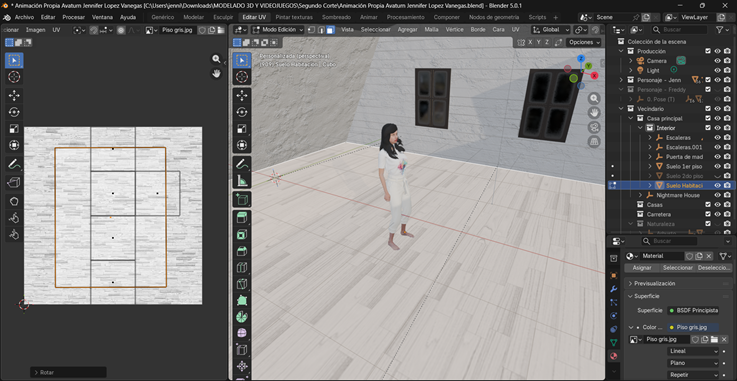
Task: Select the Knife tool
Action: (x=242, y=284)
